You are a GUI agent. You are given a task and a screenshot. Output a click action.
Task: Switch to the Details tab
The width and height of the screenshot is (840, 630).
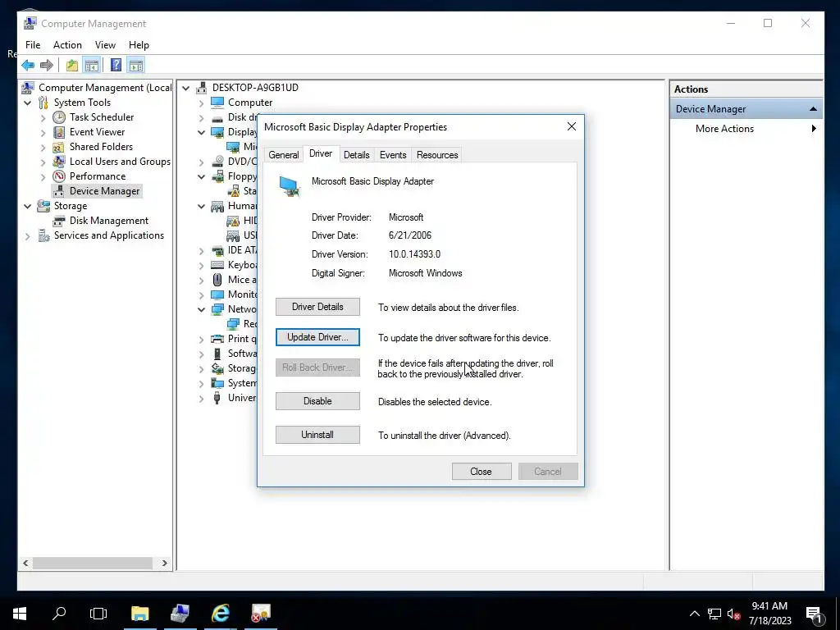(356, 155)
